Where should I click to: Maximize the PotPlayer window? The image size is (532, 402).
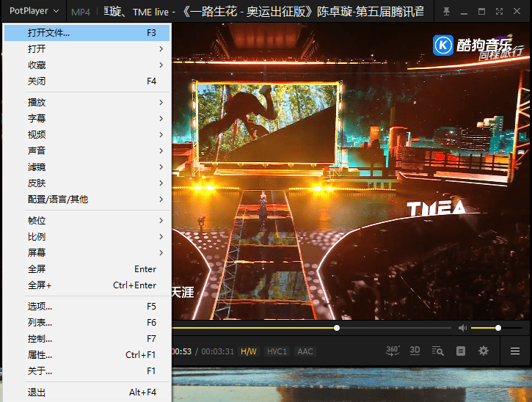click(x=481, y=12)
